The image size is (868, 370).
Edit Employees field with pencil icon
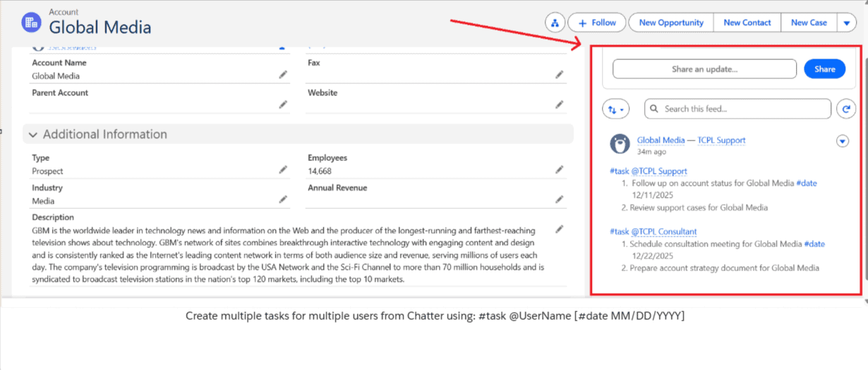point(559,170)
